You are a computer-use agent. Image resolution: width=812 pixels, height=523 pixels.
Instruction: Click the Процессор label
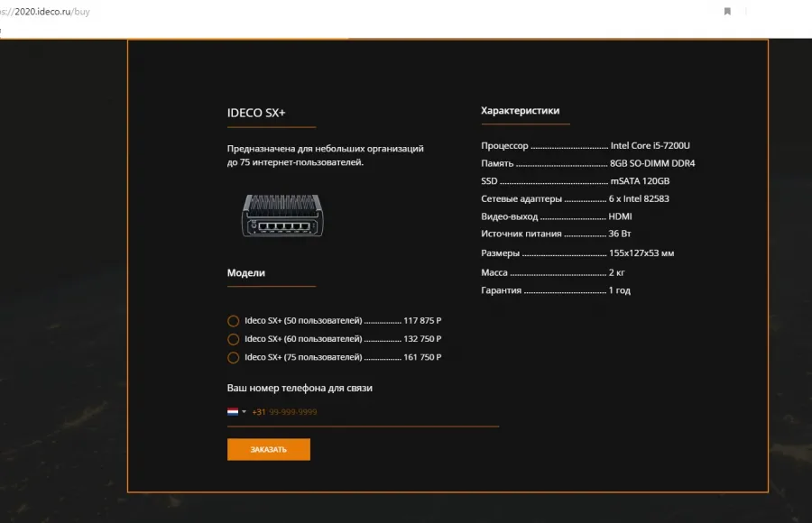pos(504,145)
